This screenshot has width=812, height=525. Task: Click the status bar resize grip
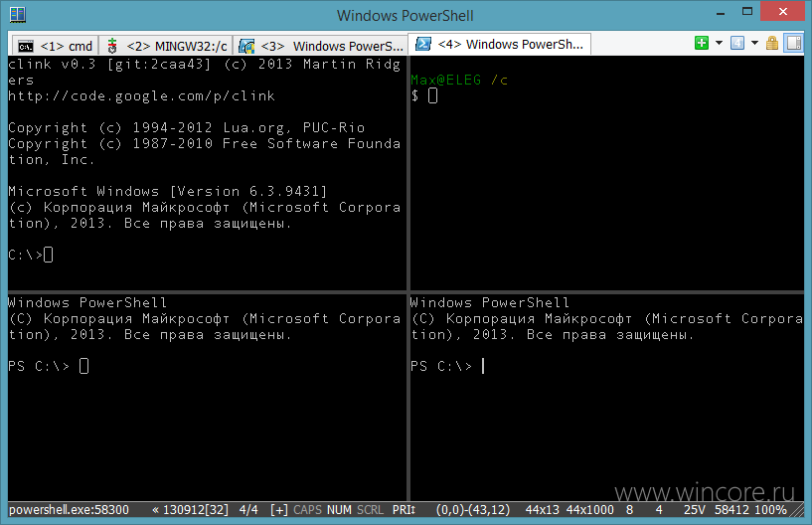(x=797, y=511)
